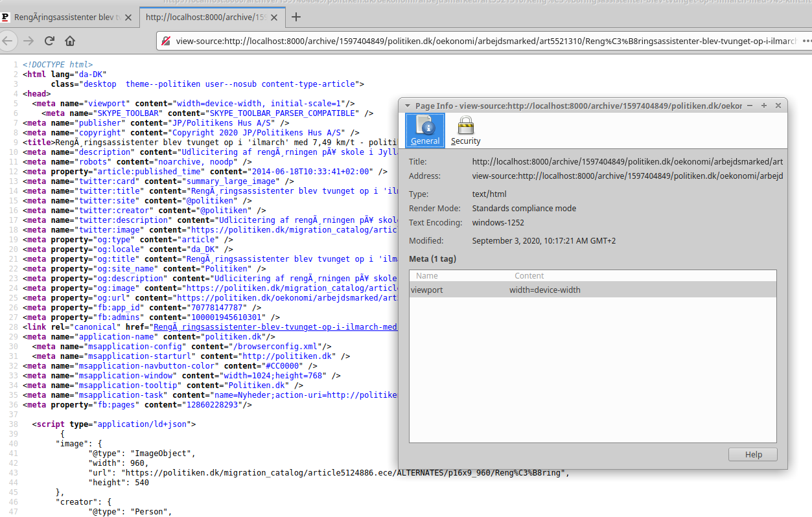
Task: Click the SKYPE_TOOLBAR meta line
Action: 208,113
